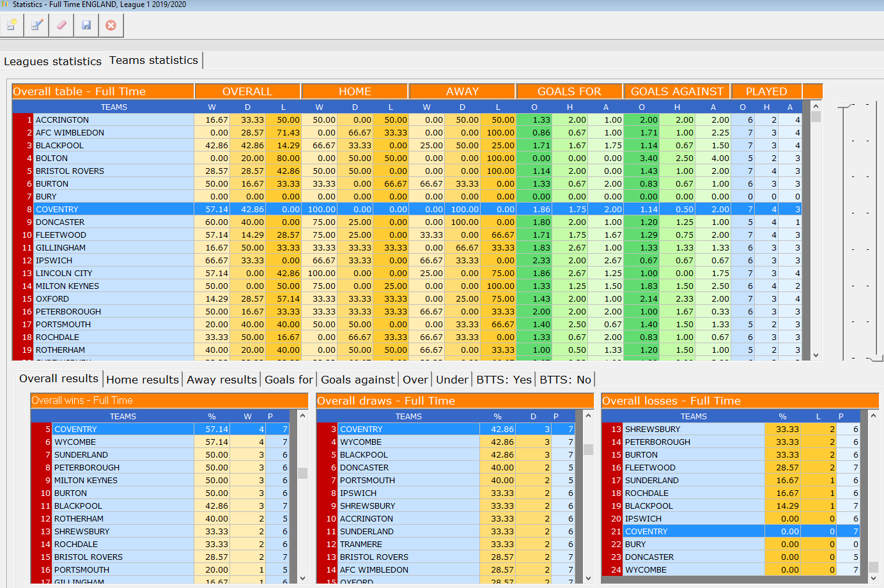
Task: Click the up arrow of the overall table scrollbar
Action: [x=816, y=105]
